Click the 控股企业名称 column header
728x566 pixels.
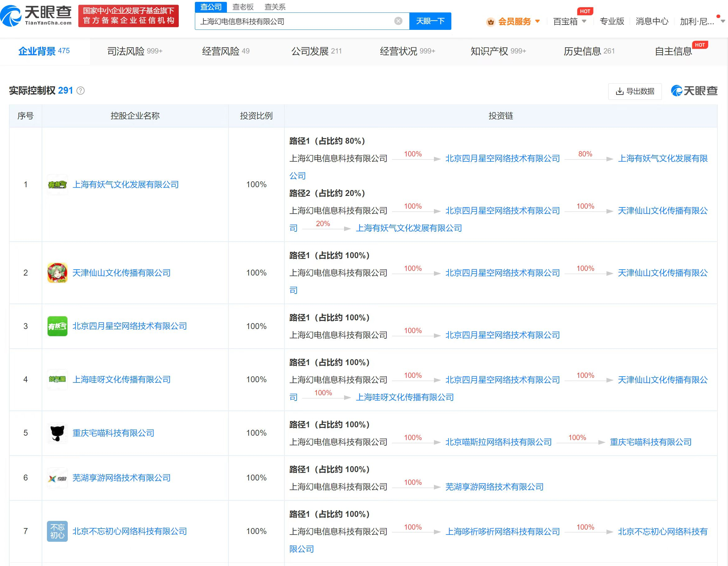pyautogui.click(x=135, y=116)
